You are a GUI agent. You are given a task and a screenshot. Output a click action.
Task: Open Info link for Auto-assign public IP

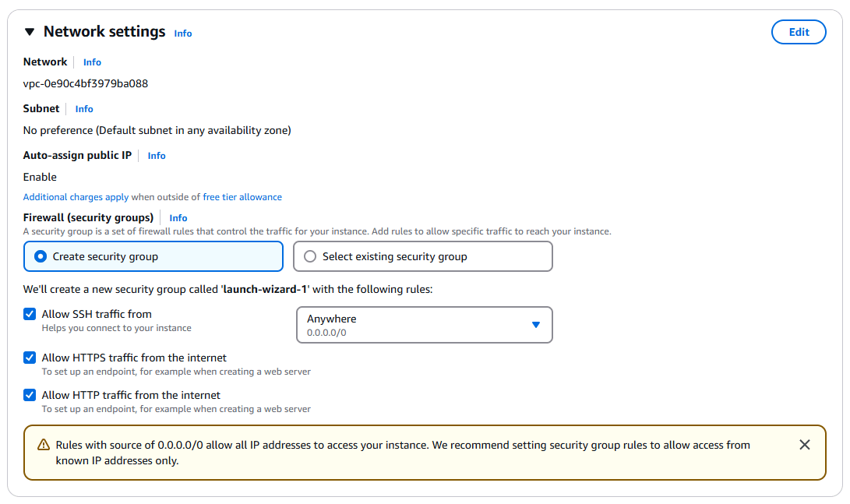157,156
